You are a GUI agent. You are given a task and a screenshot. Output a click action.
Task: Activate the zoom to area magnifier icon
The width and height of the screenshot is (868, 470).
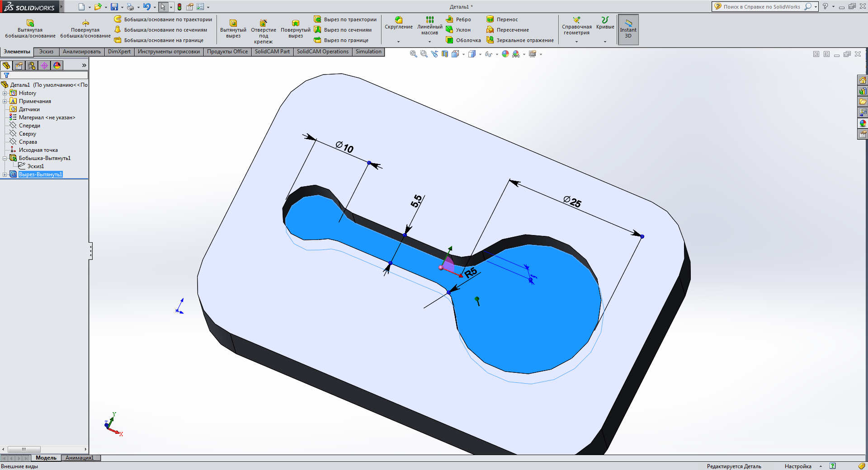tap(424, 54)
